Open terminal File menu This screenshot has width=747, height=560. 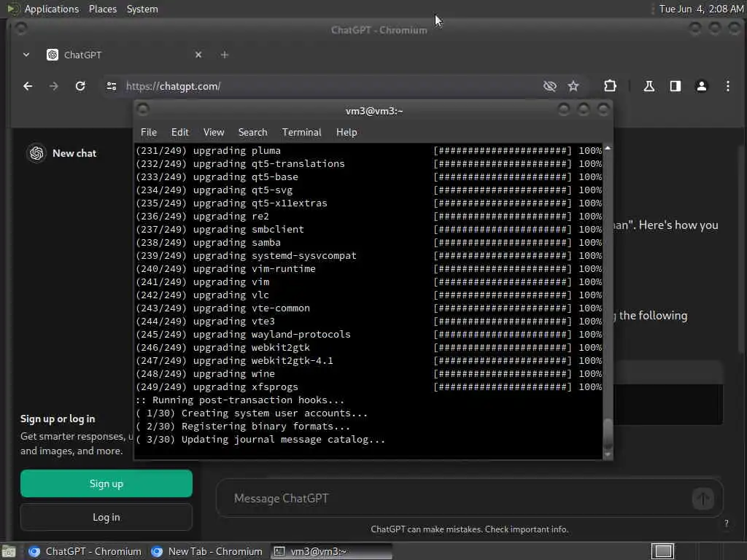tap(149, 133)
